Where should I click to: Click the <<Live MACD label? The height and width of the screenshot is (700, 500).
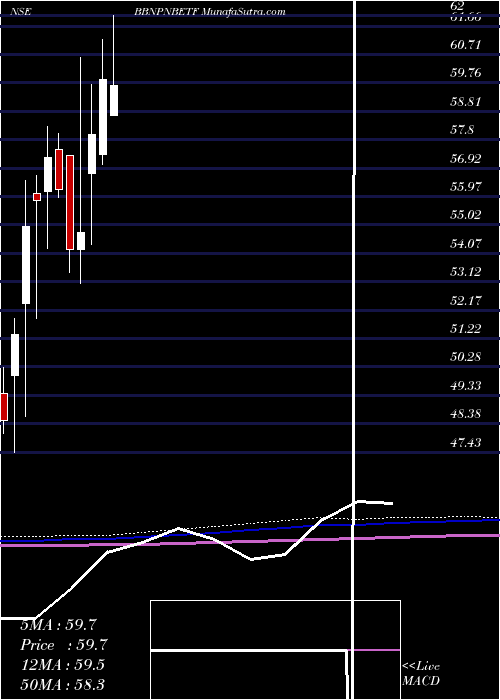pyautogui.click(x=421, y=674)
